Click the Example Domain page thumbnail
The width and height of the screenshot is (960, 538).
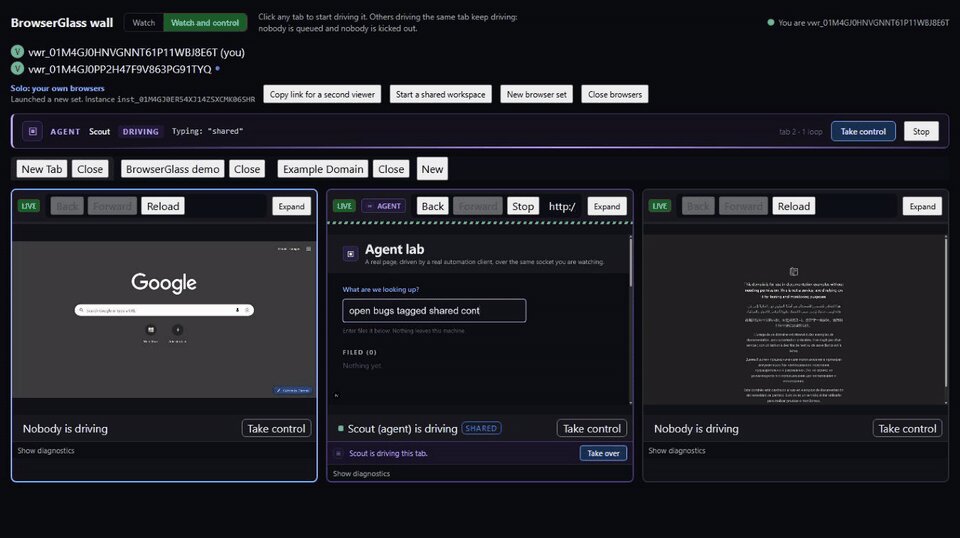(793, 319)
